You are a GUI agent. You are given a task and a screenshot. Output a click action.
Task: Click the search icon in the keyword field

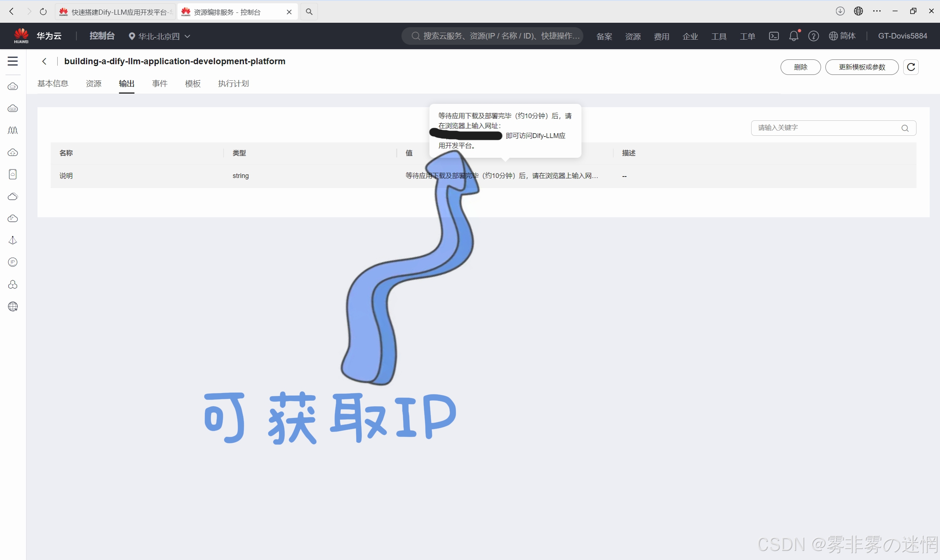pos(905,128)
